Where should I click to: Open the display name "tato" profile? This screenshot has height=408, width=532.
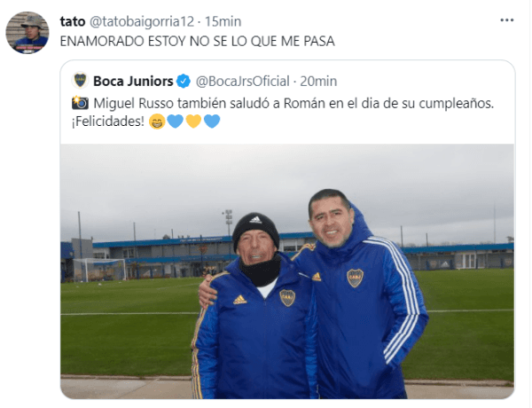[73, 21]
